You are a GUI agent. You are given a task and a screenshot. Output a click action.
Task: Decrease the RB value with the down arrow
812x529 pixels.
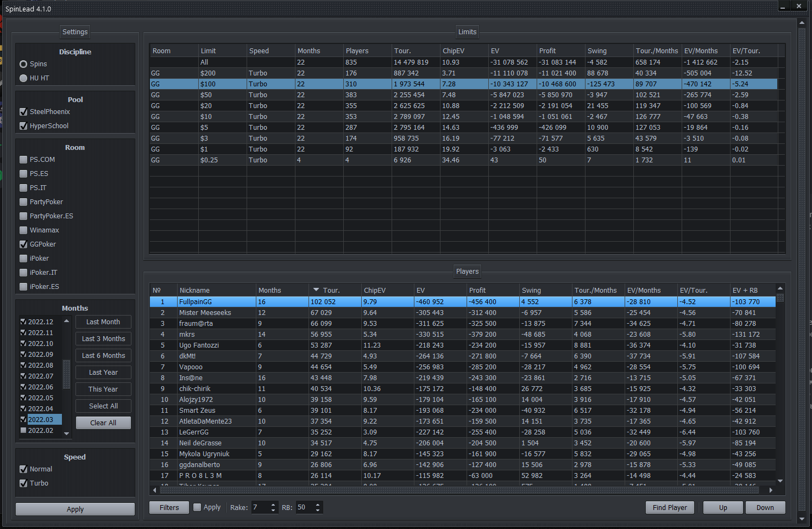pyautogui.click(x=318, y=511)
